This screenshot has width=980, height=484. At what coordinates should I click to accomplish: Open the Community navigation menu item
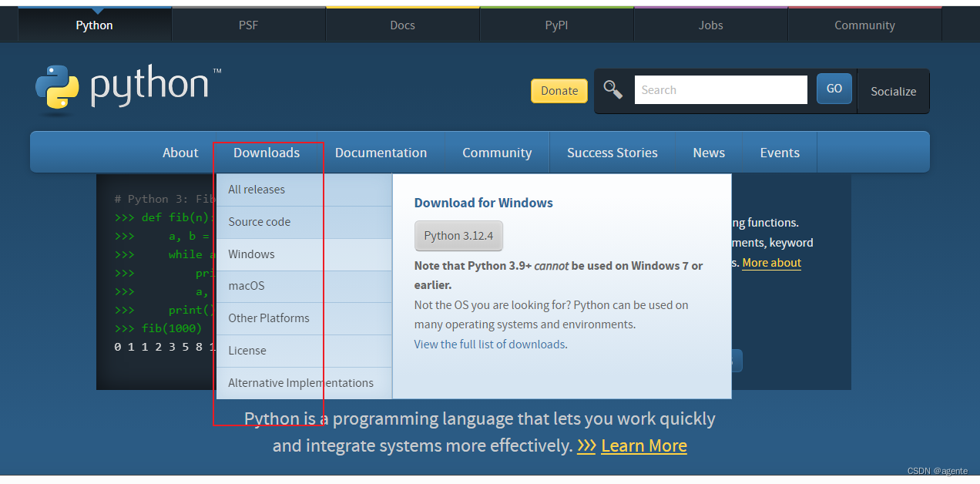point(497,153)
